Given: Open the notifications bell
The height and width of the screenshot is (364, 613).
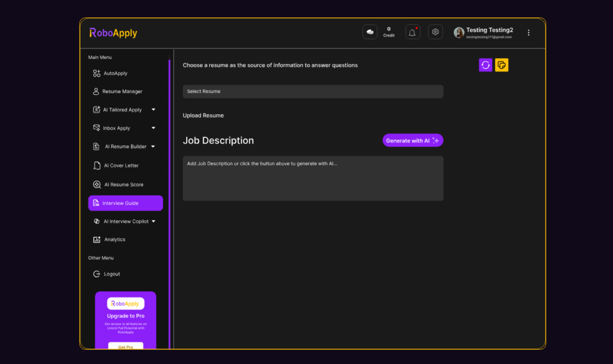Looking at the screenshot, I should click(412, 32).
